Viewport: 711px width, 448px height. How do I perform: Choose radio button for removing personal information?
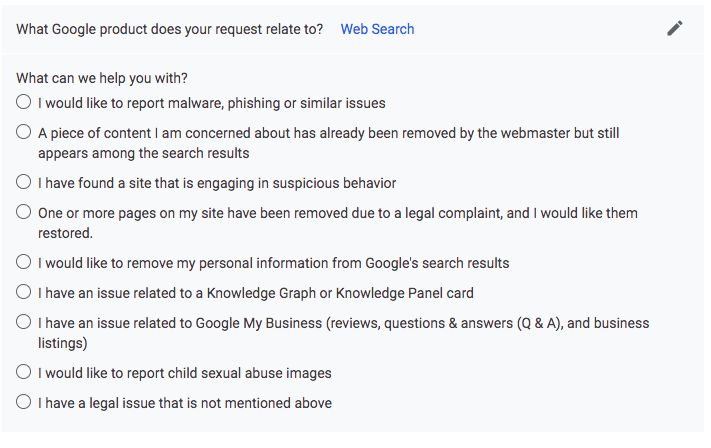click(x=24, y=262)
